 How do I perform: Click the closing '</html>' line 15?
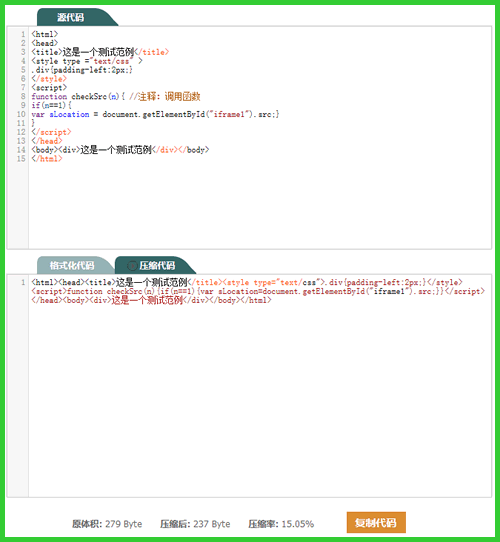[x=47, y=159]
